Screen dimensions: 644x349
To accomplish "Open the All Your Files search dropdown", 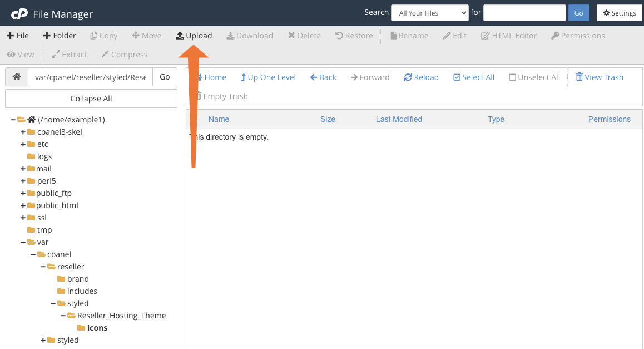I will click(x=430, y=13).
